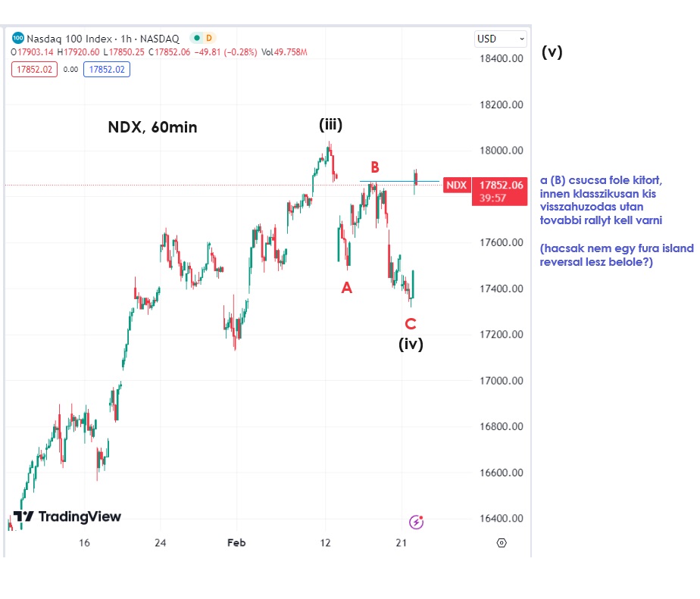The image size is (700, 599).
Task: Click the orange D data indicator
Action: pyautogui.click(x=209, y=38)
